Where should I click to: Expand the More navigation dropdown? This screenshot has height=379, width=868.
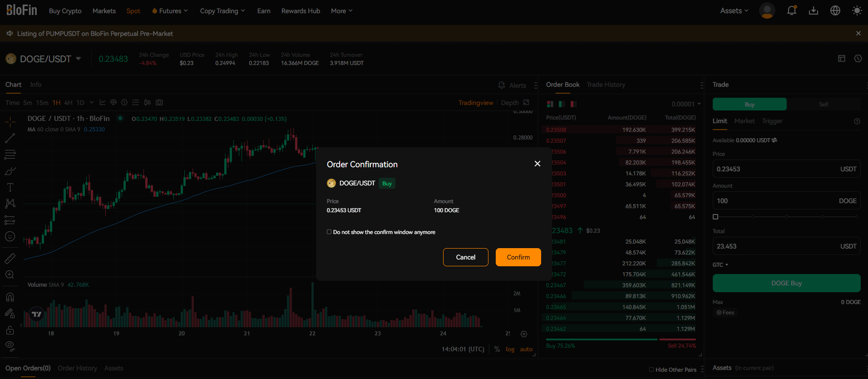tap(342, 11)
